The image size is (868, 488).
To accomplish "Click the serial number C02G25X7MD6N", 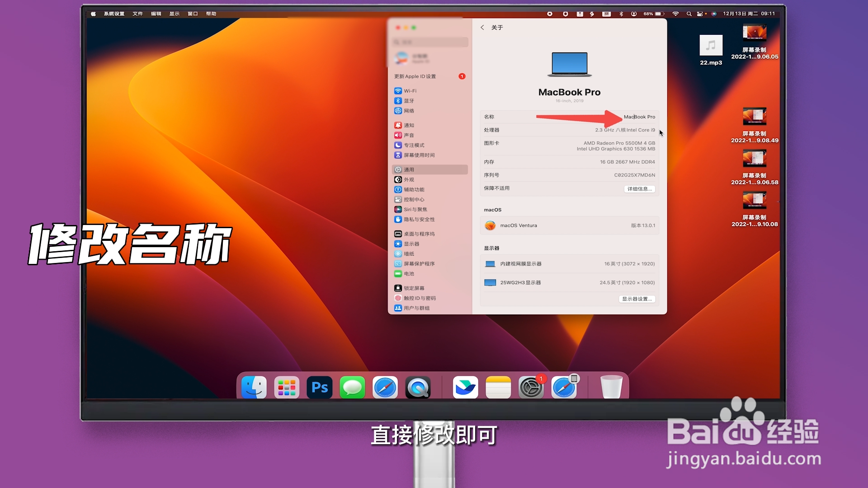I will click(634, 175).
